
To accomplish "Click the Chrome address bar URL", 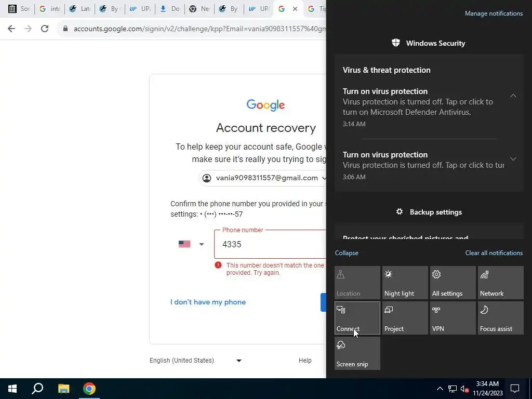I will pos(199,29).
